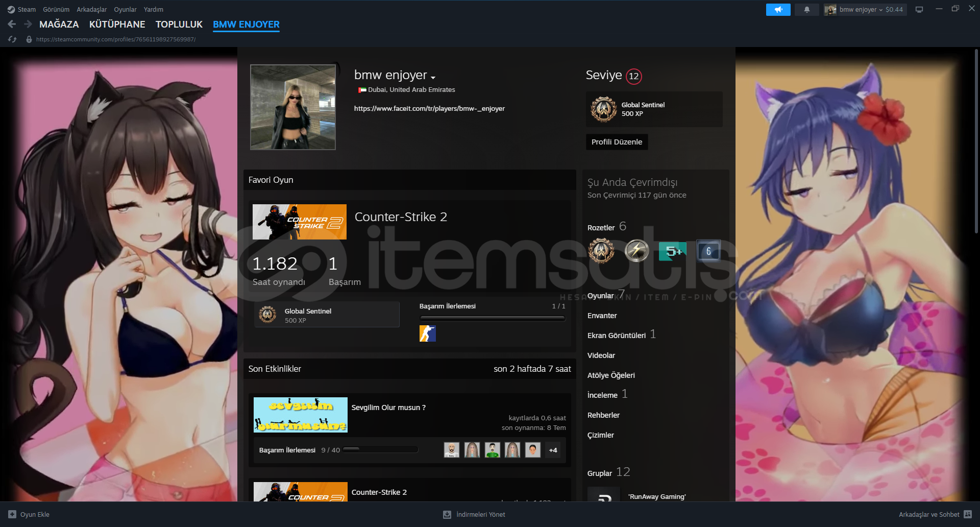980x527 pixels.
Task: Open the Steam menu
Action: (27, 9)
